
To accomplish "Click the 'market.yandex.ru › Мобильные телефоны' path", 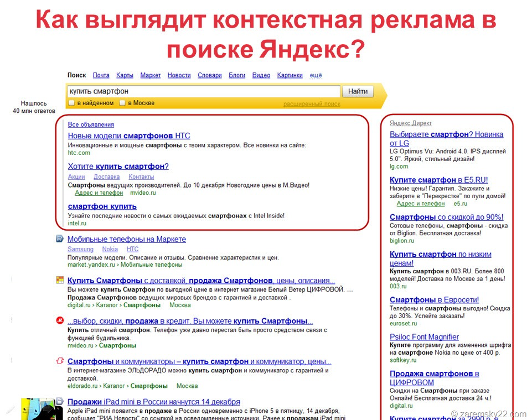I will pos(125,265).
